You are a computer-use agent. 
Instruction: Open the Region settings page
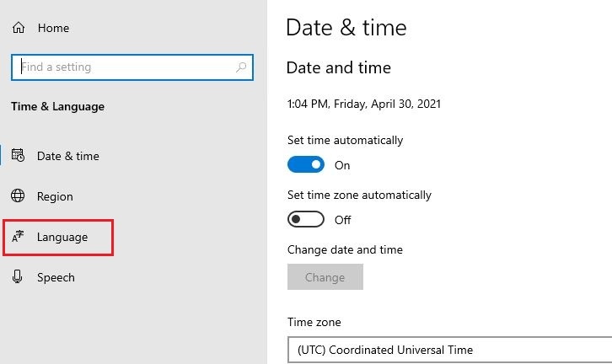pyautogui.click(x=55, y=196)
